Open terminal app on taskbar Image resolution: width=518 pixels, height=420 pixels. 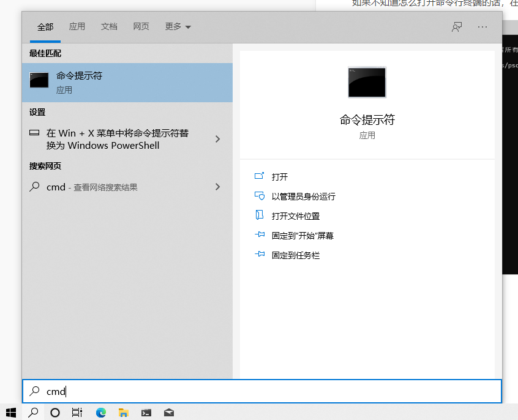(x=146, y=413)
